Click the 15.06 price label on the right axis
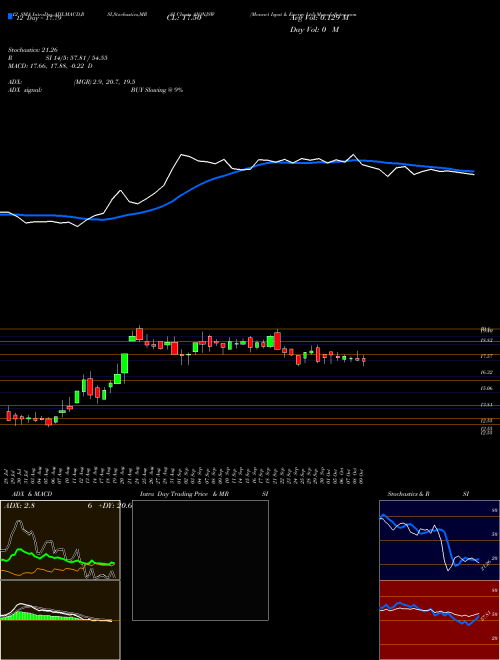Screen dimensions: 500x660 [x=487, y=388]
